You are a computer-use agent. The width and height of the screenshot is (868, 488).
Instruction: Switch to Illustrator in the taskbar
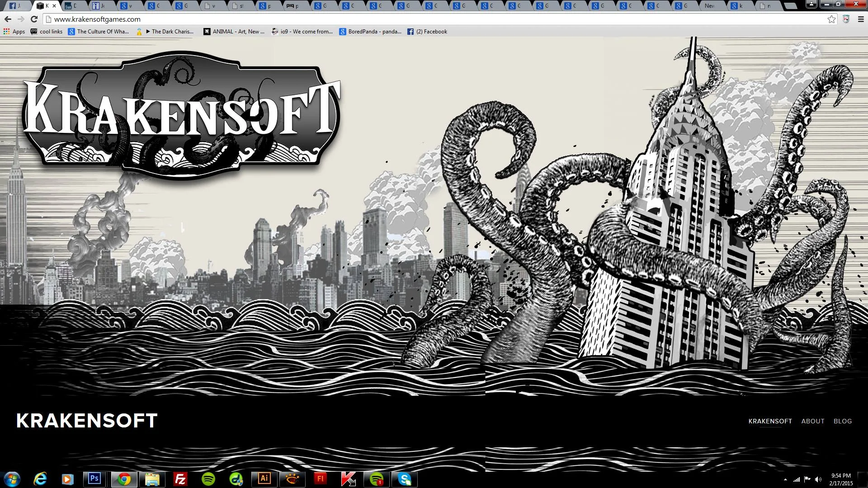coord(264,479)
